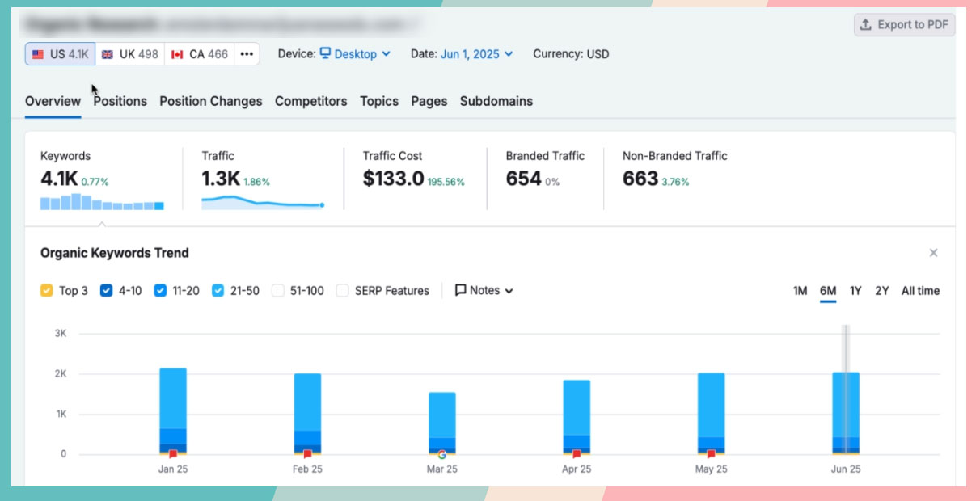
Task: Click the Export to PDF button
Action: [904, 25]
